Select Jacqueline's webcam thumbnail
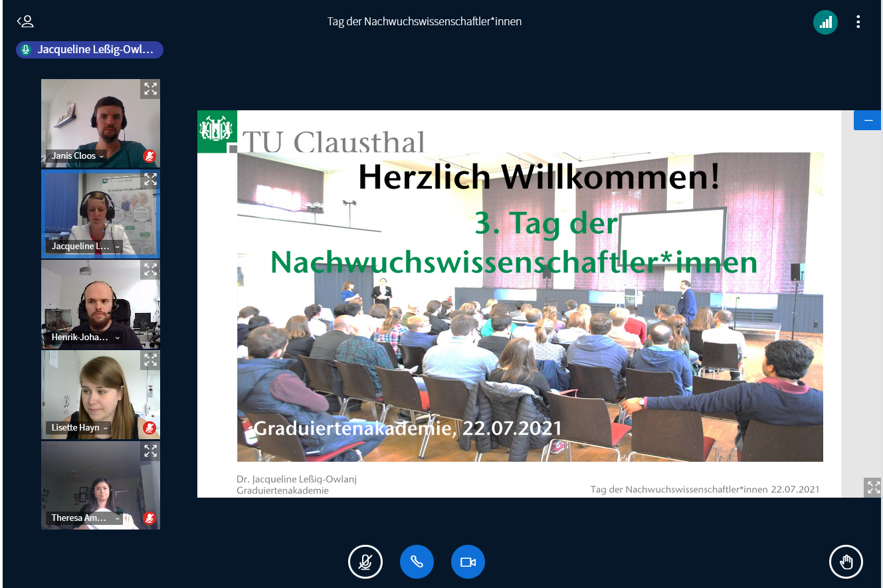Viewport: 883px width, 588px height. pos(100,213)
